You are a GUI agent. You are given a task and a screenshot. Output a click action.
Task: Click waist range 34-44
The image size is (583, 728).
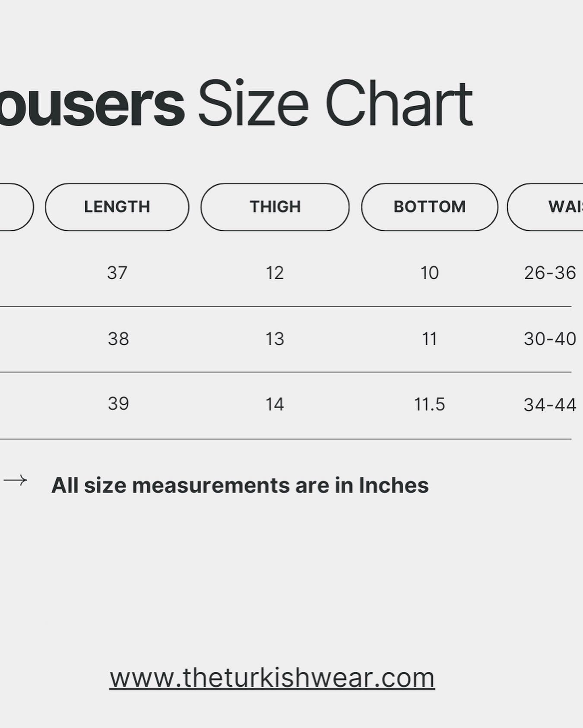(550, 405)
